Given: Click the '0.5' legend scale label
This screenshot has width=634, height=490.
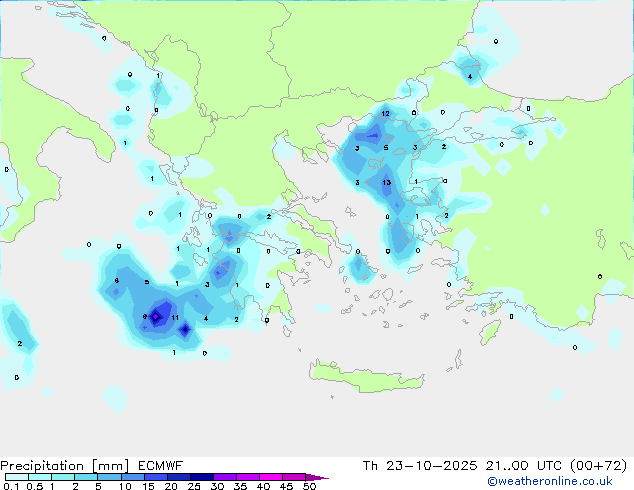Looking at the screenshot, I should pos(34,486).
